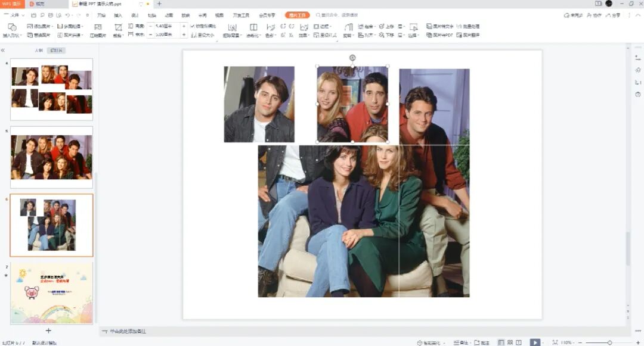Viewport: 644px width, 346px height.
Task: Click zoom-out minus beside slider
Action: (580, 342)
